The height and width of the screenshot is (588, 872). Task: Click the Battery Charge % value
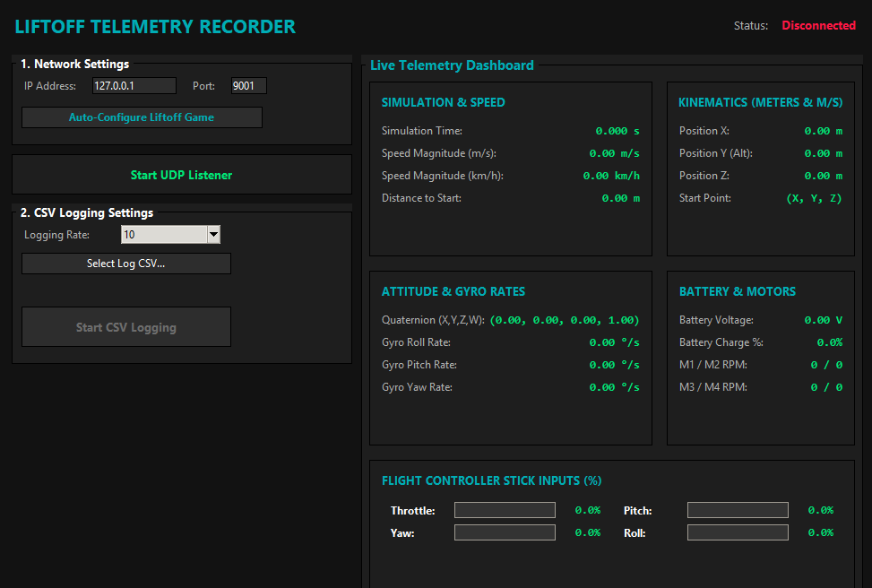(x=830, y=342)
